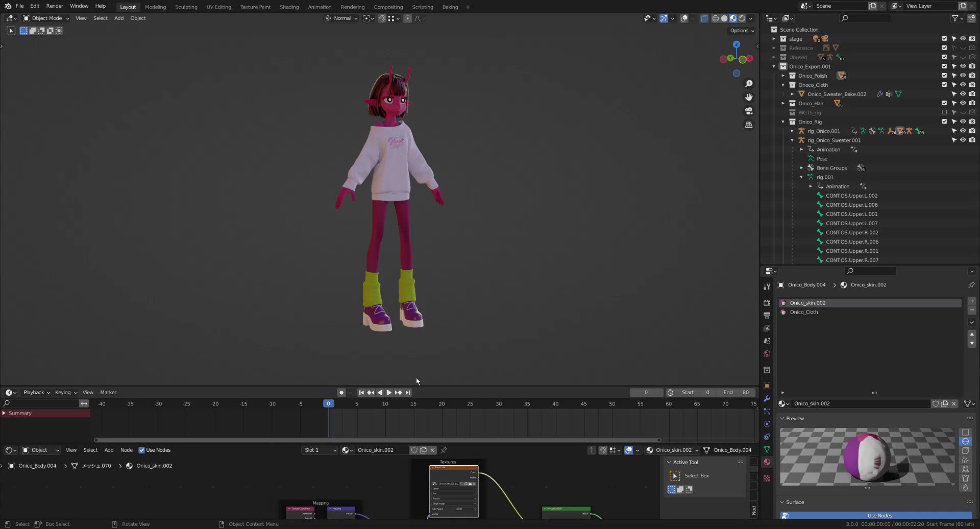Exclude stage collection from view layer
This screenshot has height=529, width=980.
(x=944, y=39)
